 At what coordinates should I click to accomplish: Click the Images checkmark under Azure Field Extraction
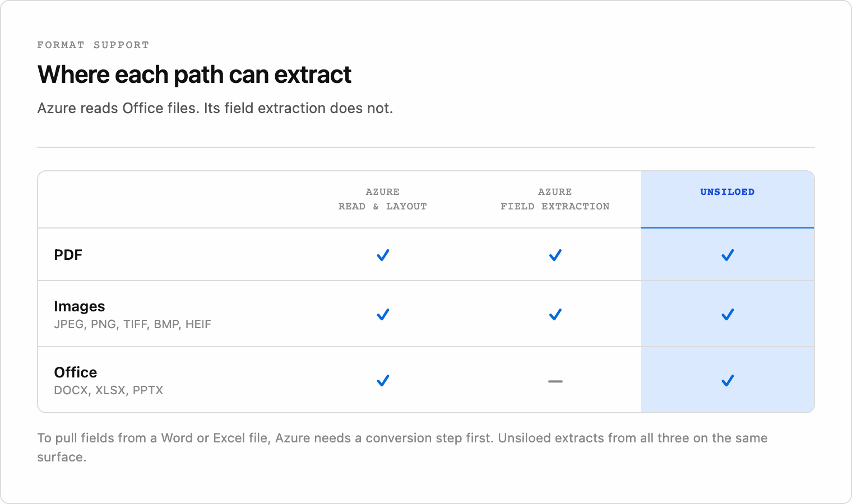coord(555,314)
